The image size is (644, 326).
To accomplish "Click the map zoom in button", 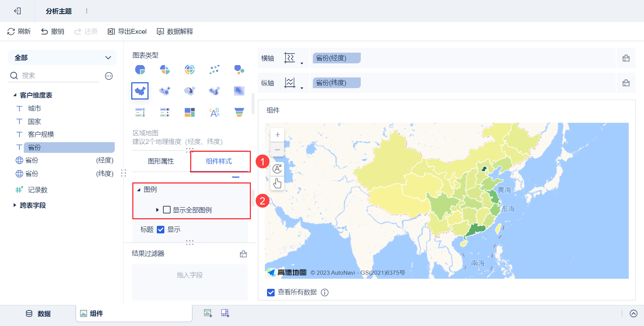I will click(277, 135).
